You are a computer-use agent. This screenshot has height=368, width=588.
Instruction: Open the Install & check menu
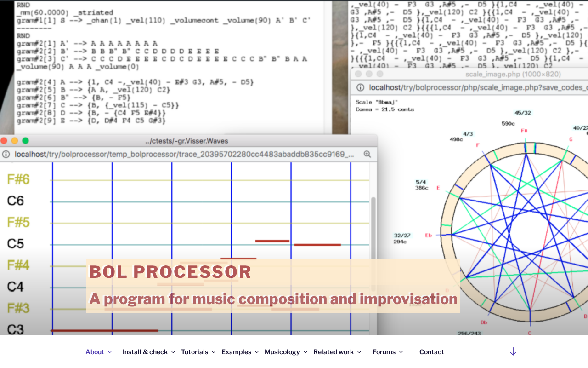click(145, 352)
